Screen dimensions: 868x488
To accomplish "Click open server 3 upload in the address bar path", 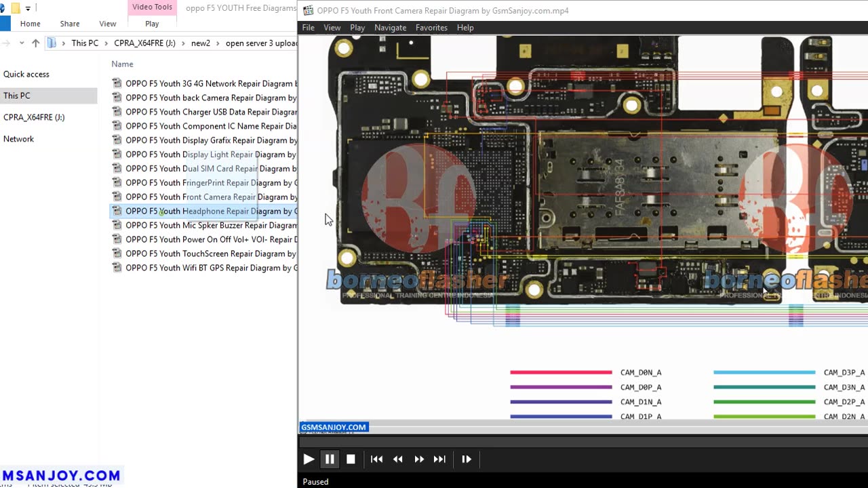I will tap(261, 43).
